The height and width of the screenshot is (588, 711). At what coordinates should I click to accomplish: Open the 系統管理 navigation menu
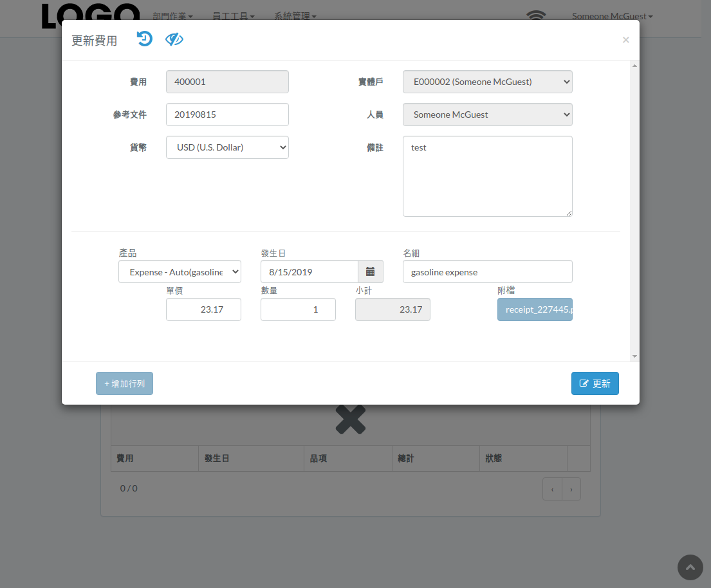click(x=295, y=16)
